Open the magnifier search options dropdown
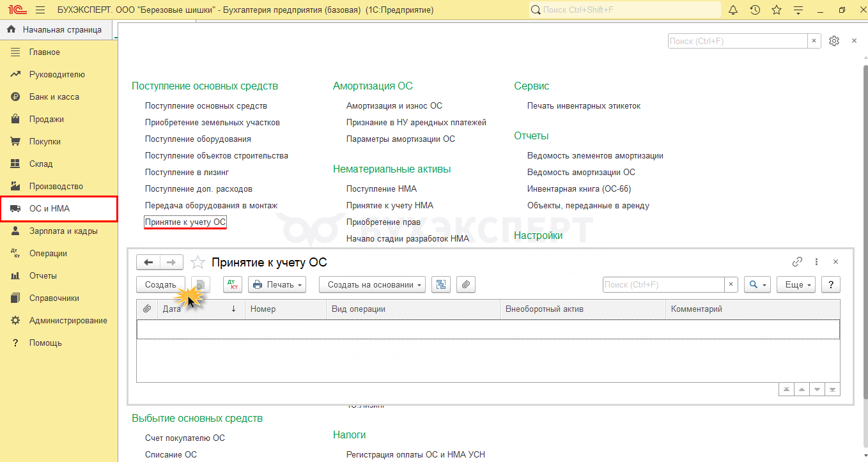 (x=757, y=285)
